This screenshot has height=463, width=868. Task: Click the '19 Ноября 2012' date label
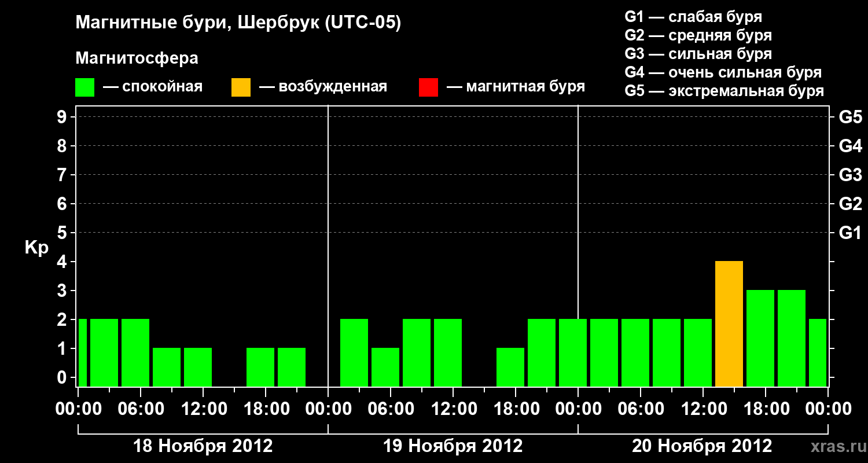453,446
